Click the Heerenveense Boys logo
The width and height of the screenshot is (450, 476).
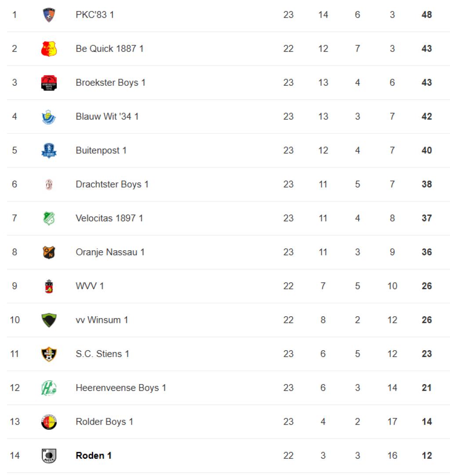[49, 388]
